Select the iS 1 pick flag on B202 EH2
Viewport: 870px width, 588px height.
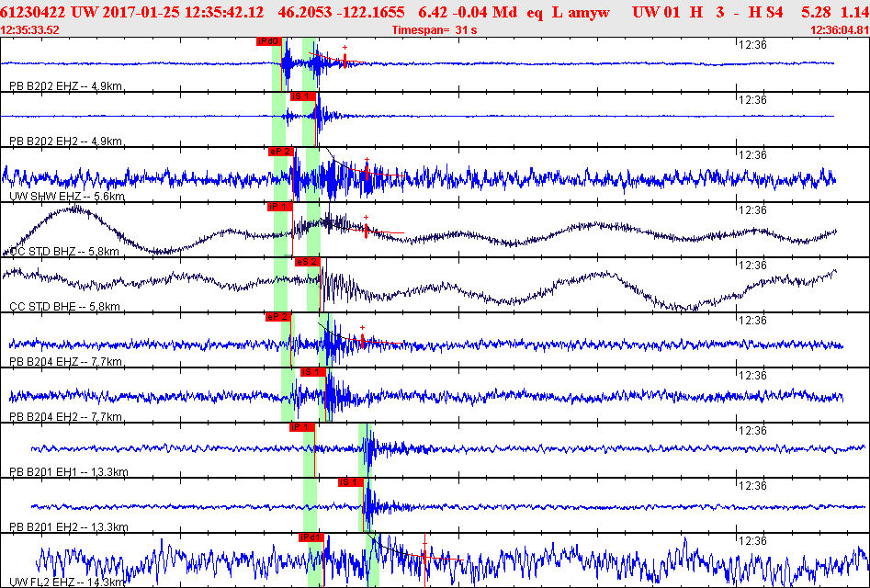[x=303, y=96]
